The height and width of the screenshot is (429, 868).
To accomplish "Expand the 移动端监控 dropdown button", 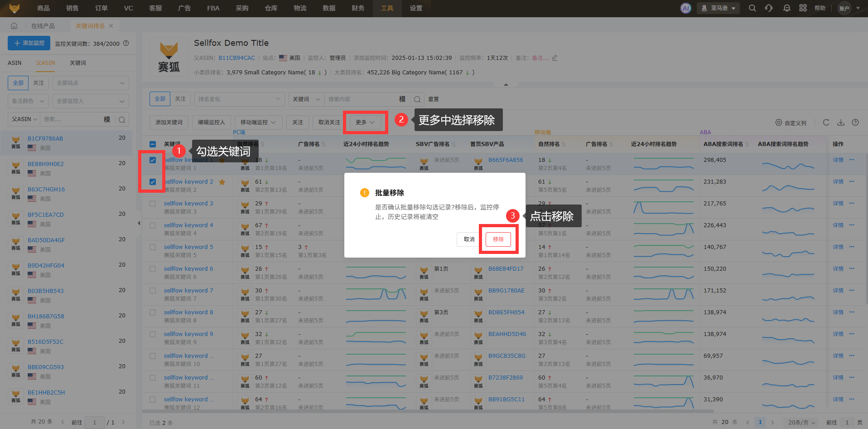I will (258, 122).
